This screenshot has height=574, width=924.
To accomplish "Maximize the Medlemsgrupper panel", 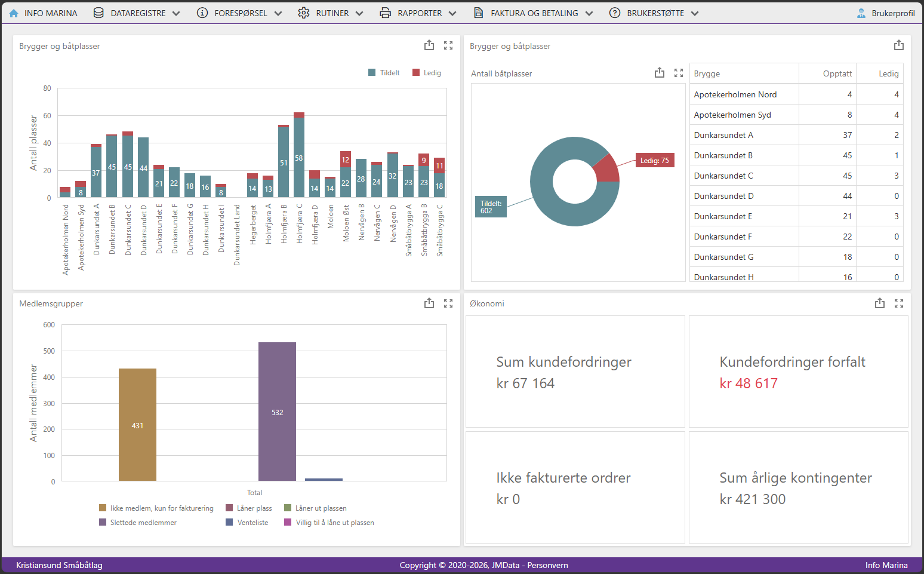I will [x=448, y=303].
